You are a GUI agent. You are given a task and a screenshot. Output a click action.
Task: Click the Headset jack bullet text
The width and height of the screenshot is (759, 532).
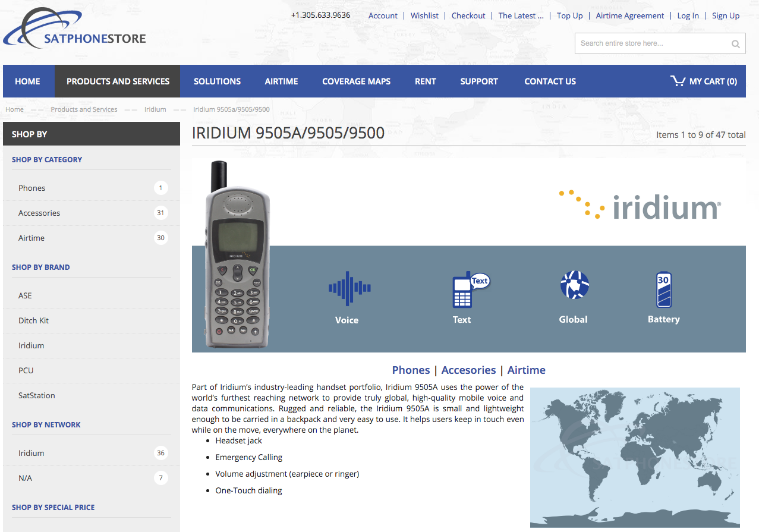tap(239, 441)
